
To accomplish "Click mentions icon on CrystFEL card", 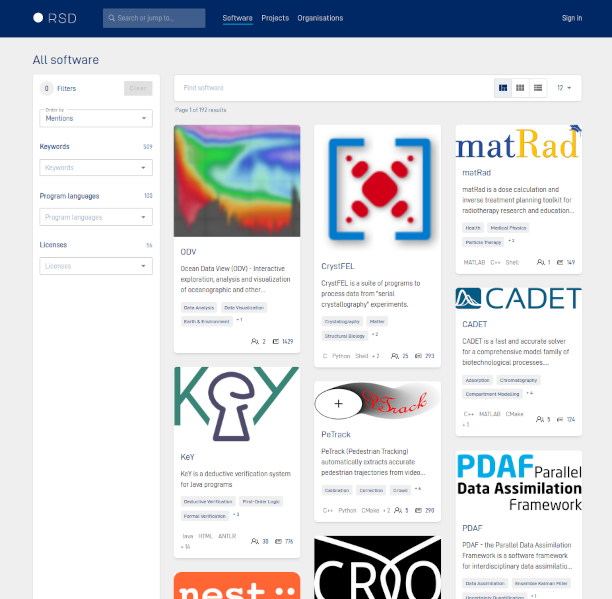I will [x=418, y=356].
